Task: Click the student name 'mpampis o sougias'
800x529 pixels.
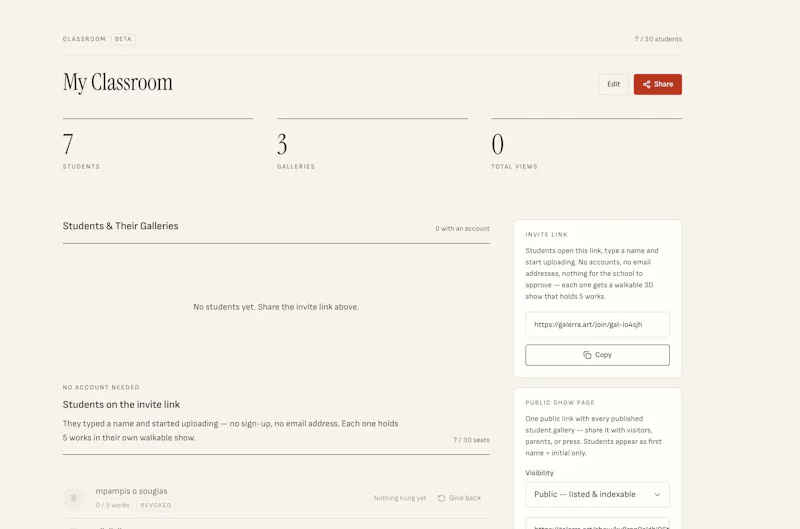Action: 131,491
